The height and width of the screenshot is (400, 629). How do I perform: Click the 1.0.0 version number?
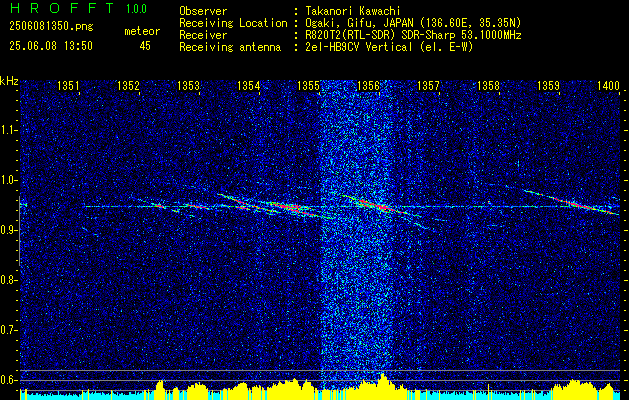(x=136, y=8)
